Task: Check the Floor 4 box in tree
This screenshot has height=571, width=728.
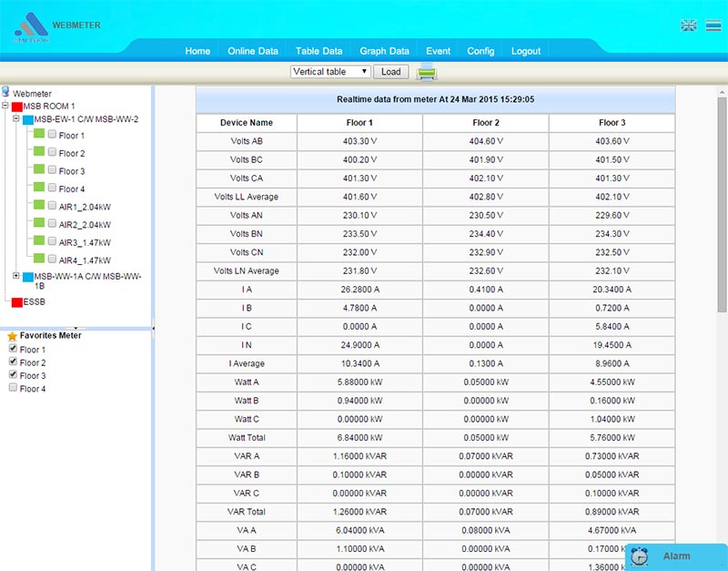Action: point(52,188)
